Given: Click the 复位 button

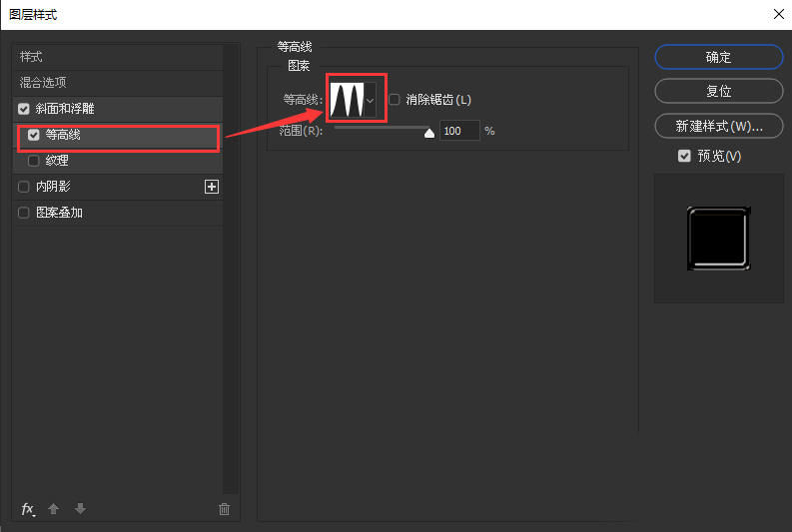Looking at the screenshot, I should click(x=719, y=92).
